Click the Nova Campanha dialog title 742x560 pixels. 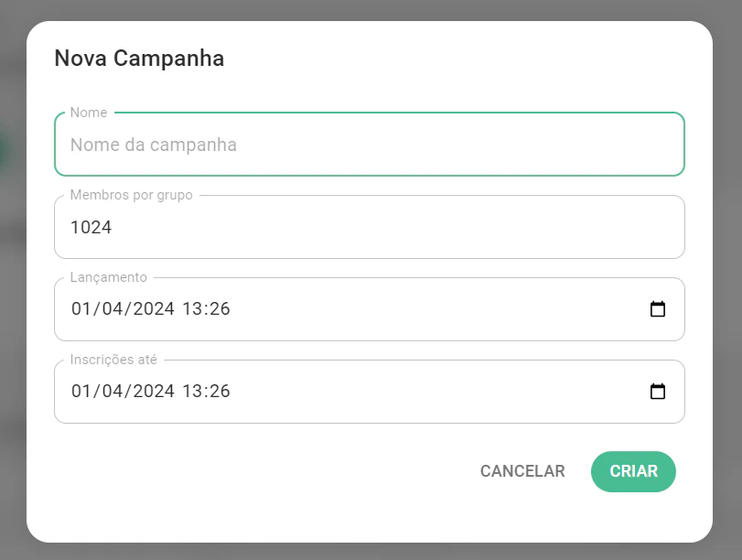click(x=139, y=58)
